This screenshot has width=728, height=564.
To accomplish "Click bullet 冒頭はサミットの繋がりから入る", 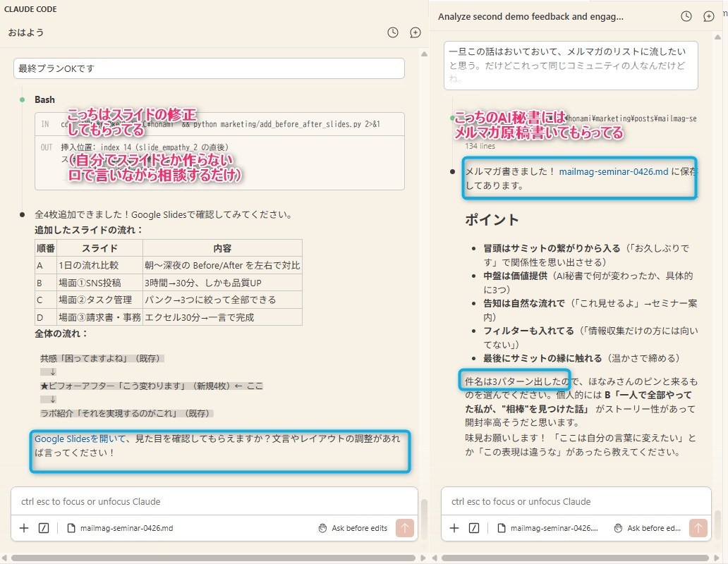I will click(x=552, y=248).
